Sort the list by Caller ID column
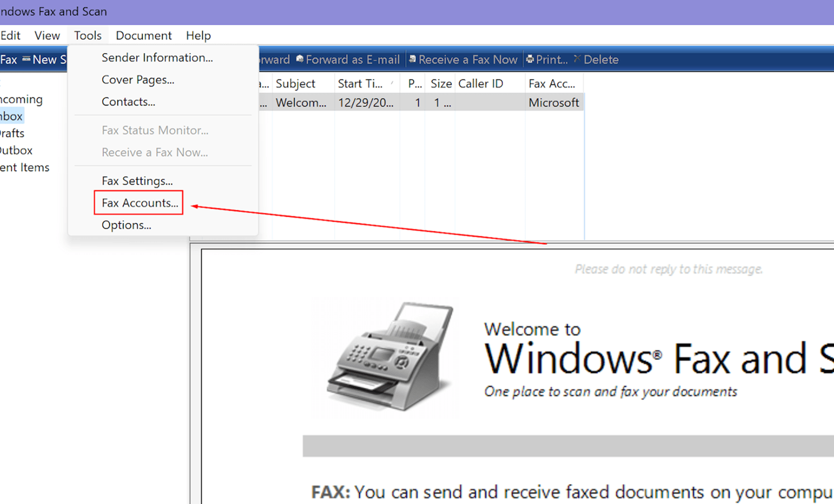Image resolution: width=834 pixels, height=504 pixels. coord(481,83)
